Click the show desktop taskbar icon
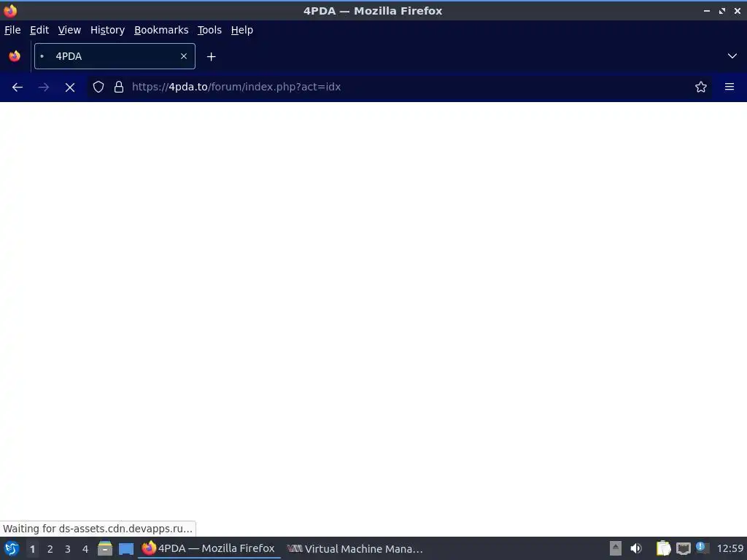This screenshot has height=560, width=747. tap(126, 548)
